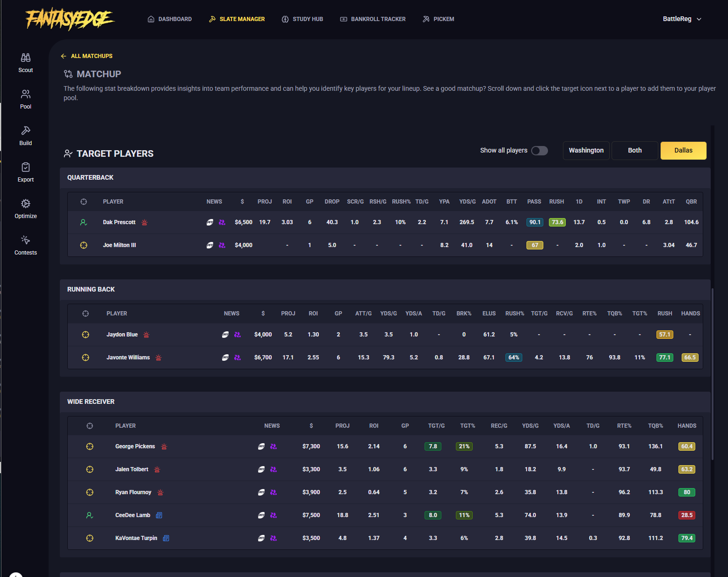
Task: Add Jaydon Blue to player pool
Action: tap(86, 335)
